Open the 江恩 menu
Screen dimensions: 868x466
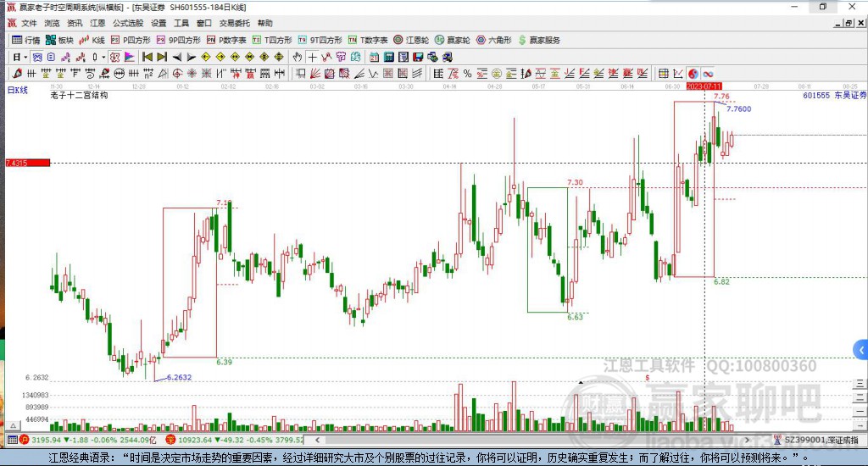[97, 23]
